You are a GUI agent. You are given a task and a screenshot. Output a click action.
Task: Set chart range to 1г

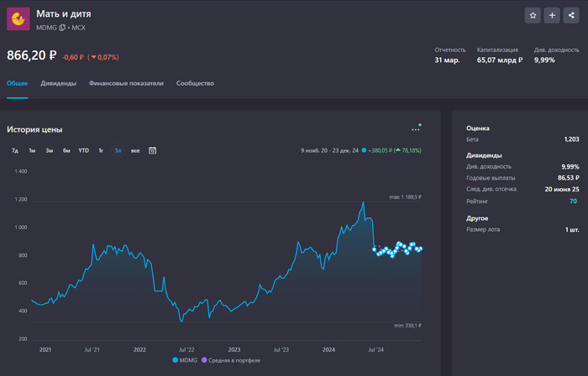[x=101, y=150]
